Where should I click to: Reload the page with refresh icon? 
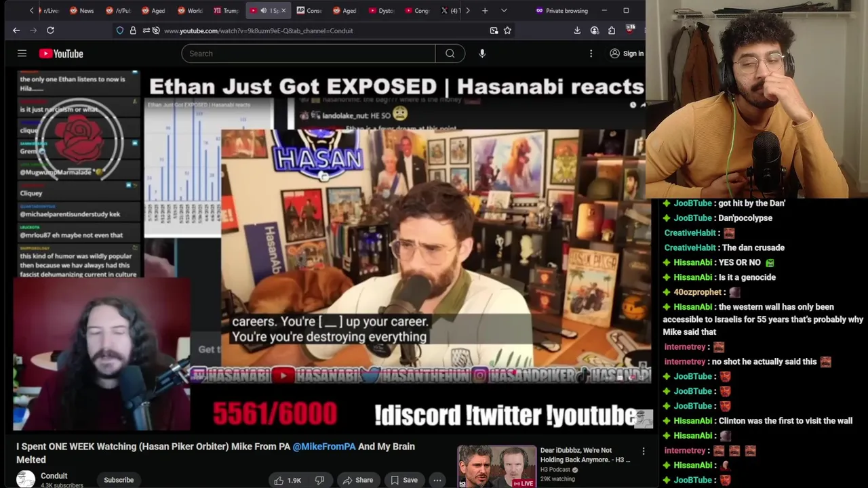50,30
